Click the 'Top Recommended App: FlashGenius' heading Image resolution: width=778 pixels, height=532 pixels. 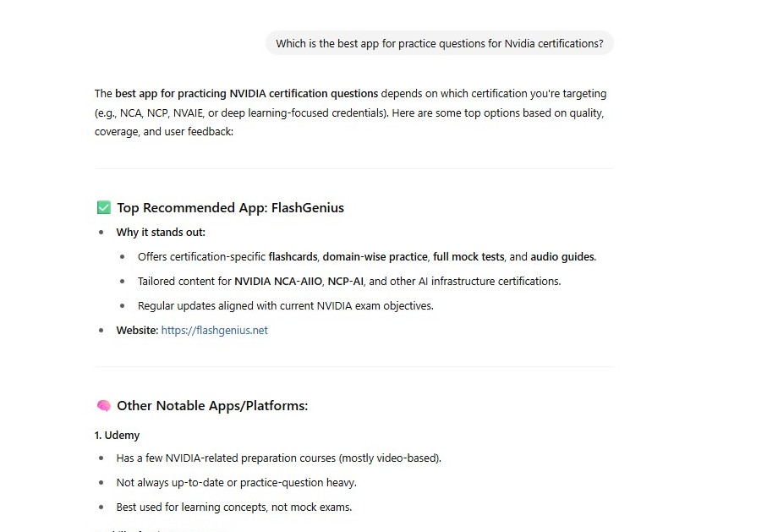(x=230, y=208)
